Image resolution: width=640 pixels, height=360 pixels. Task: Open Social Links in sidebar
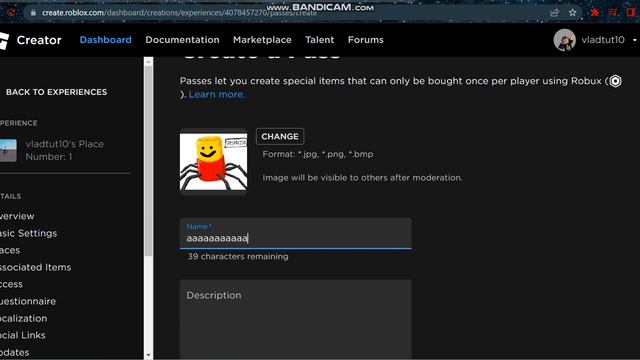(x=23, y=335)
